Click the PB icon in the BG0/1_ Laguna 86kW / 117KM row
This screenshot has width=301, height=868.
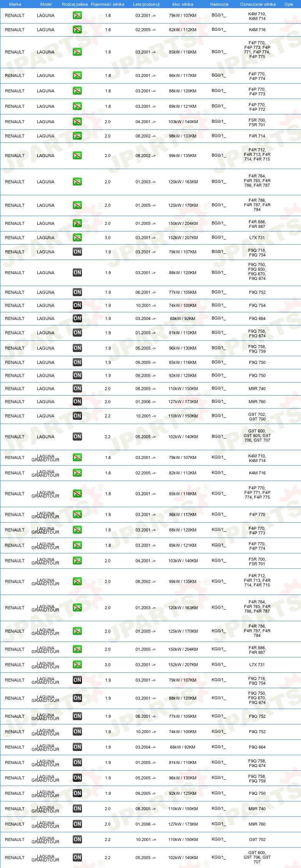coord(77,75)
